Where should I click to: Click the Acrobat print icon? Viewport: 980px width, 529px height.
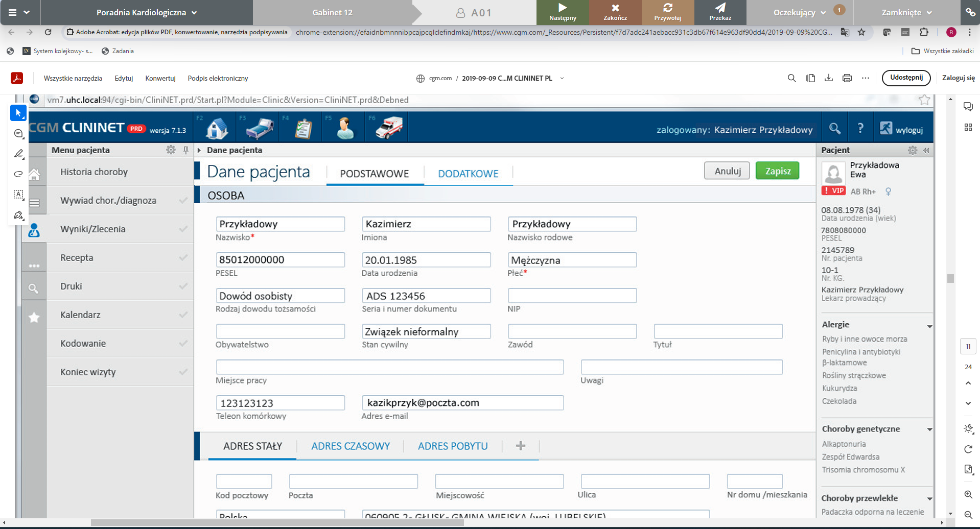[847, 78]
